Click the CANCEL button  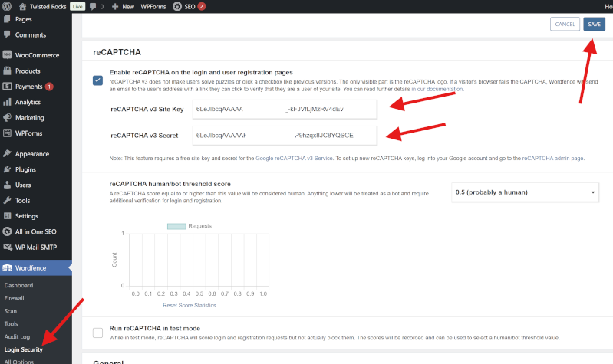tap(565, 25)
